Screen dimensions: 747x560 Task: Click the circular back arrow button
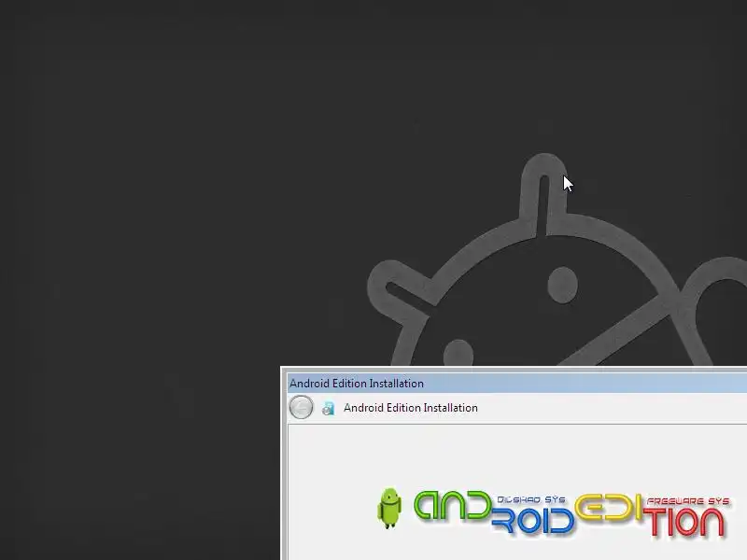click(301, 408)
